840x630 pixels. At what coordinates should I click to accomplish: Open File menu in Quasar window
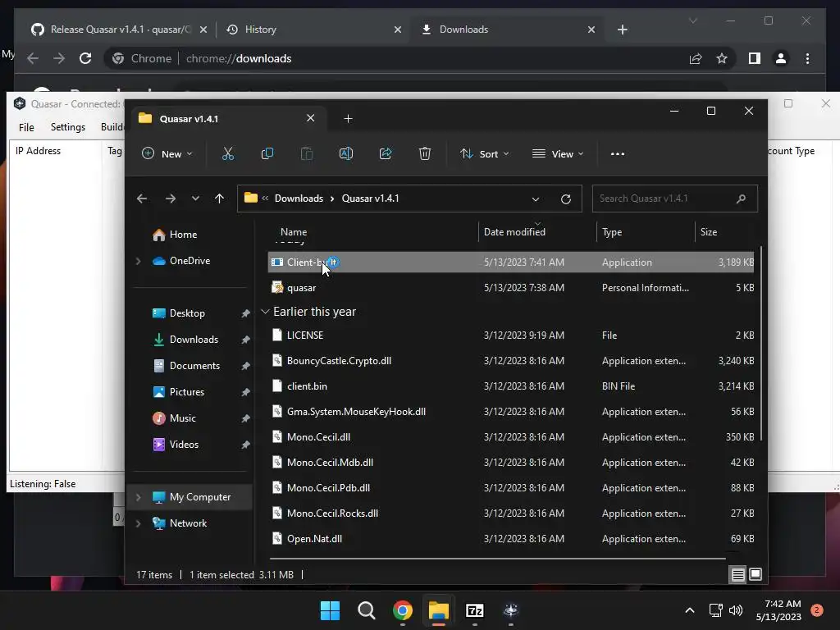click(26, 127)
